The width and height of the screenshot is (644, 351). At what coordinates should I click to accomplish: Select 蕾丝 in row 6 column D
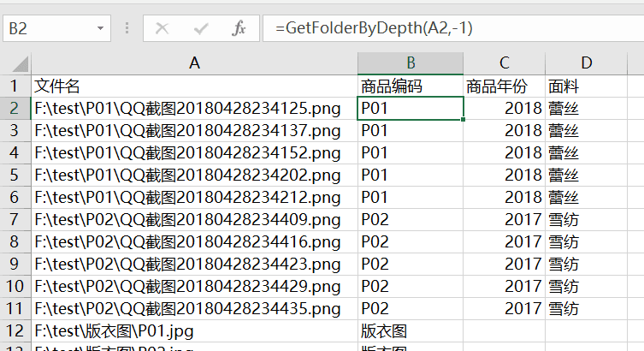(x=587, y=197)
